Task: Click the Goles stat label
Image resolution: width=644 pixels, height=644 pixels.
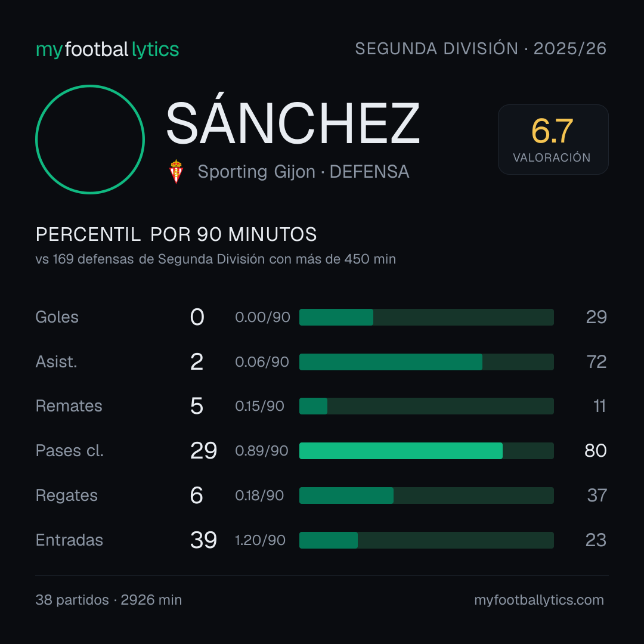Action: click(x=57, y=317)
